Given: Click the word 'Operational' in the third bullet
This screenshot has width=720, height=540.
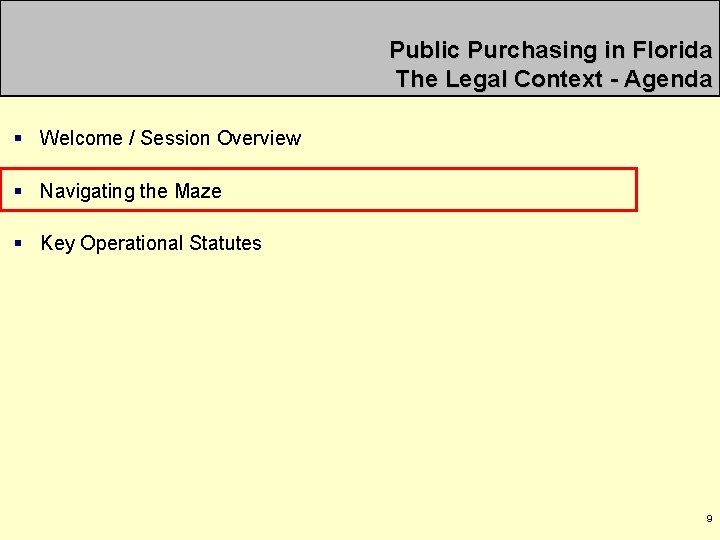Looking at the screenshot, I should click(x=132, y=243).
